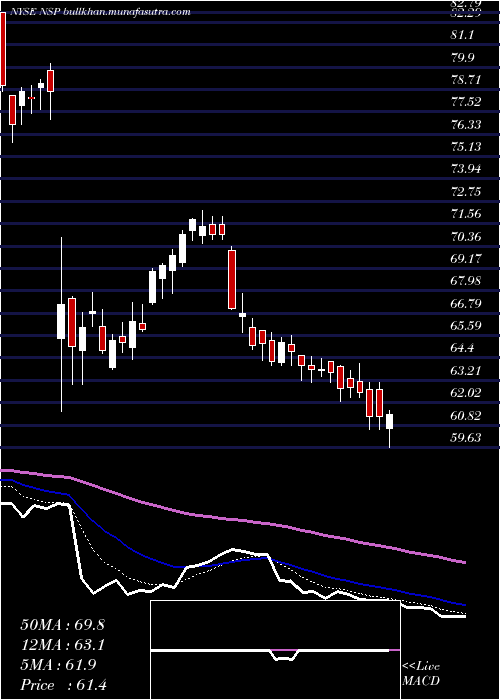This screenshot has height=700, width=500.
Task: Click the MACD histogram box
Action: click(x=275, y=650)
